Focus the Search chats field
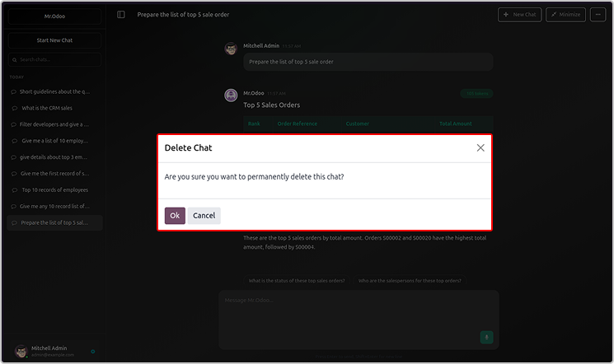The image size is (614, 364). [55, 60]
